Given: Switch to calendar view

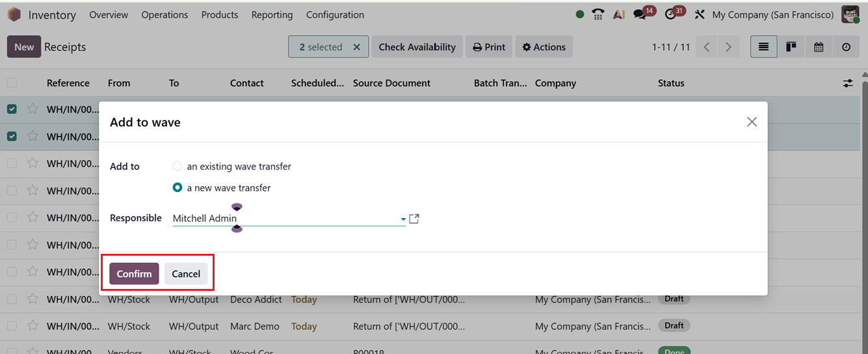Looking at the screenshot, I should 819,47.
